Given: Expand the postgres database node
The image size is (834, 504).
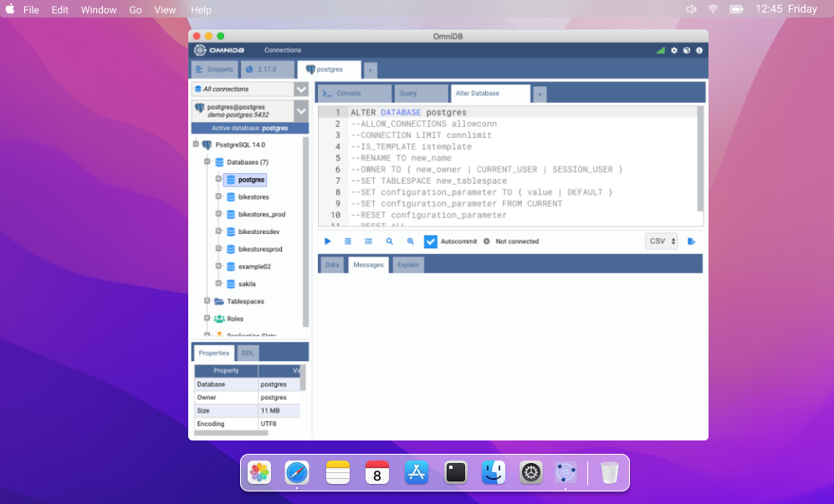Looking at the screenshot, I should pos(218,179).
